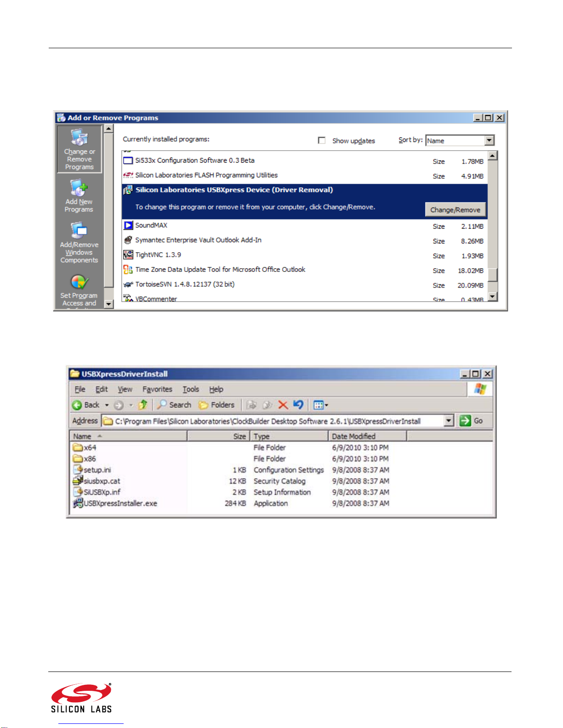
Task: Select the x86 folder name
Action: 90,459
